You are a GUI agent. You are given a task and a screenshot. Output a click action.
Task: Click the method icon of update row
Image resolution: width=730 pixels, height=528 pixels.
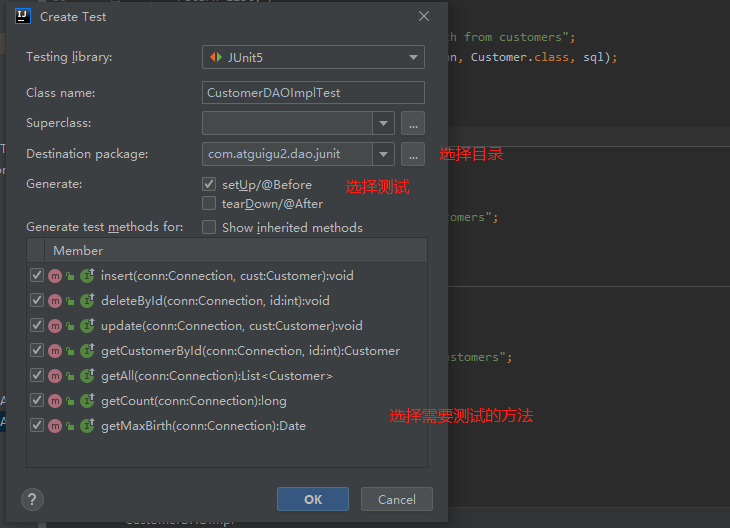pos(55,326)
